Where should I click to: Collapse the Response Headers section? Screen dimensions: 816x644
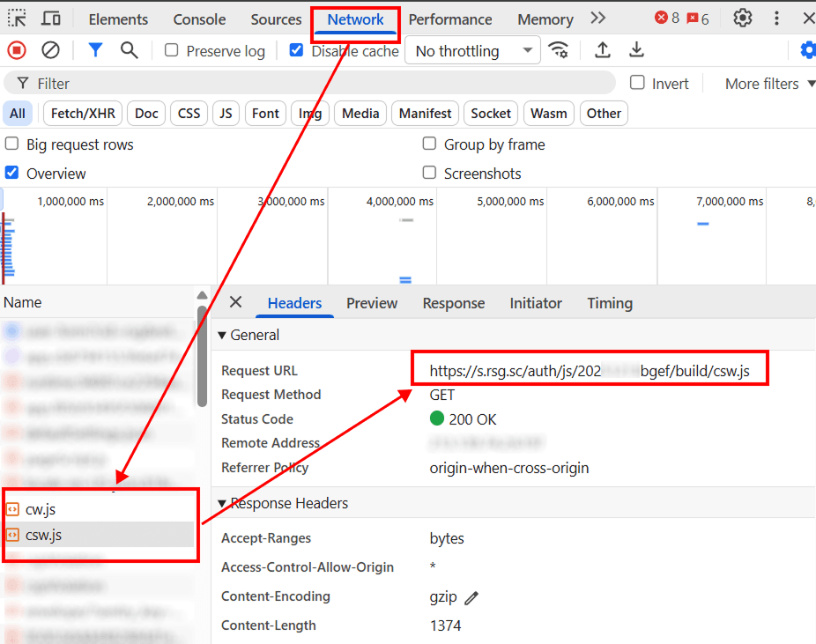(222, 503)
